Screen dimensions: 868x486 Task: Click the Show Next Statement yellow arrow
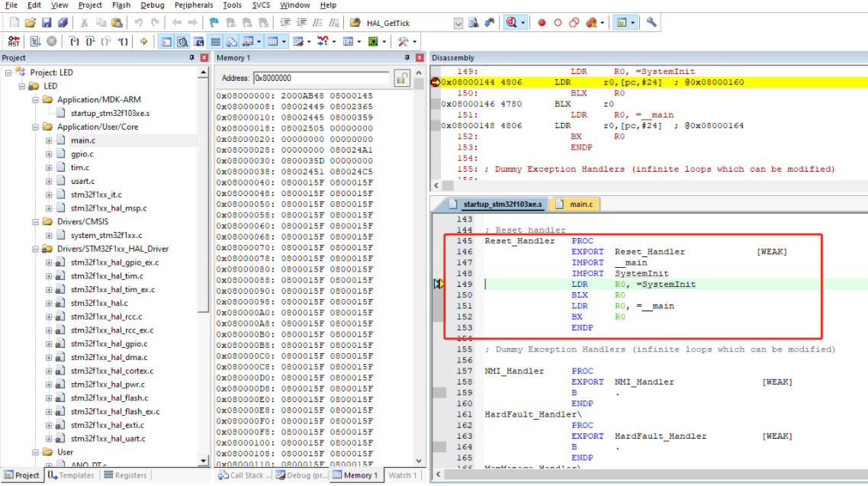point(143,41)
